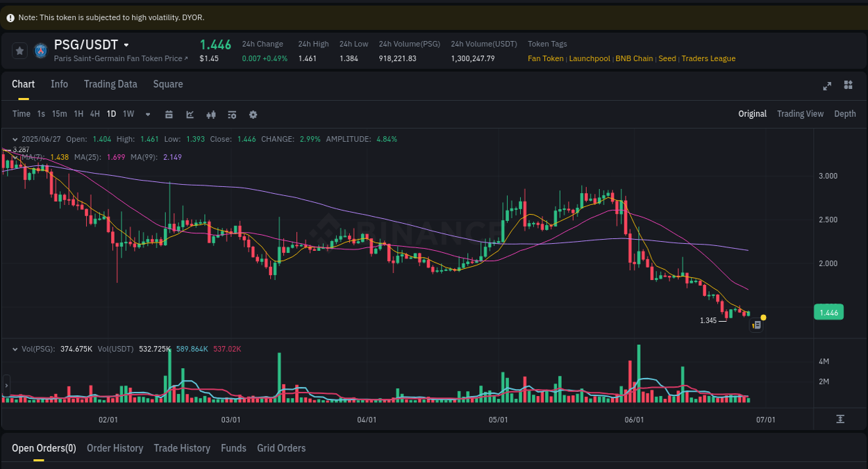
Task: Open the chart display options icon
Action: (231, 114)
